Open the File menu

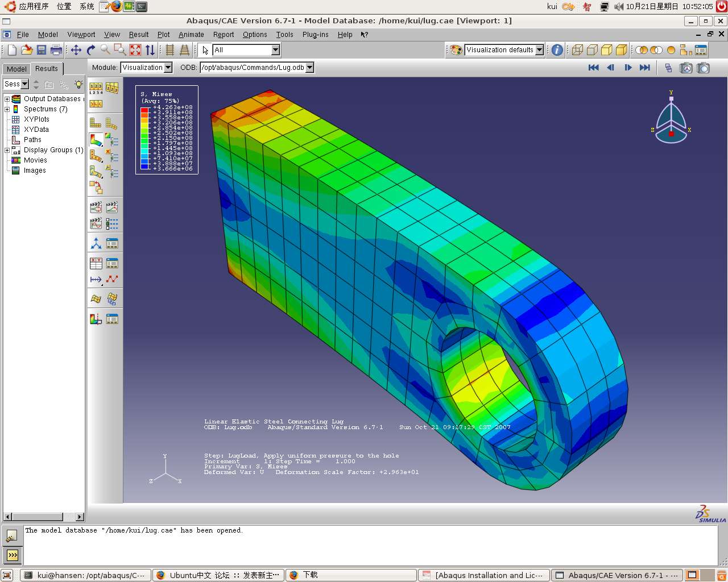(23, 35)
